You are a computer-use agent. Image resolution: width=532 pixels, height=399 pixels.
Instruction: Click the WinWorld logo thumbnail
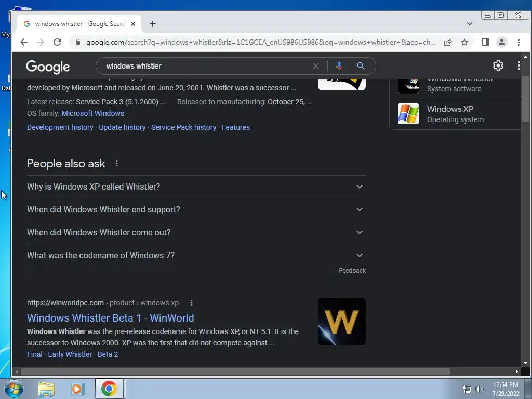(342, 322)
